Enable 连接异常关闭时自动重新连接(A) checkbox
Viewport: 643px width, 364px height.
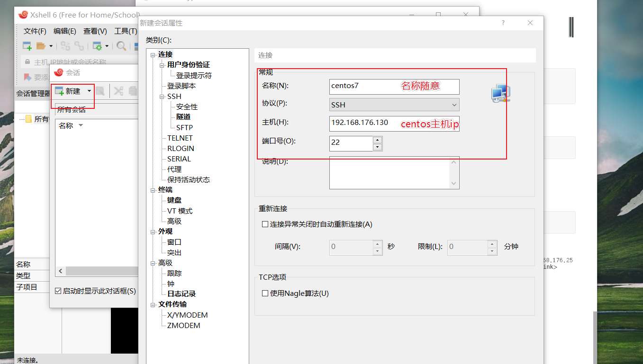[265, 224]
